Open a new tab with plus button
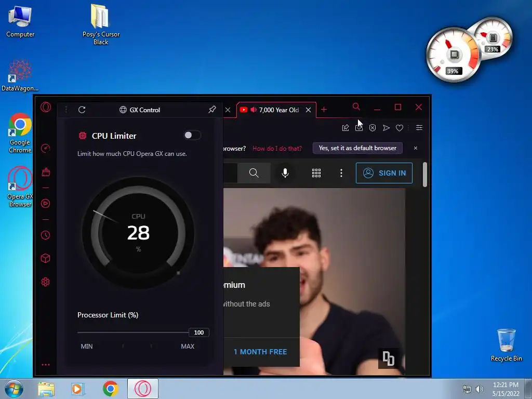 pyautogui.click(x=324, y=109)
